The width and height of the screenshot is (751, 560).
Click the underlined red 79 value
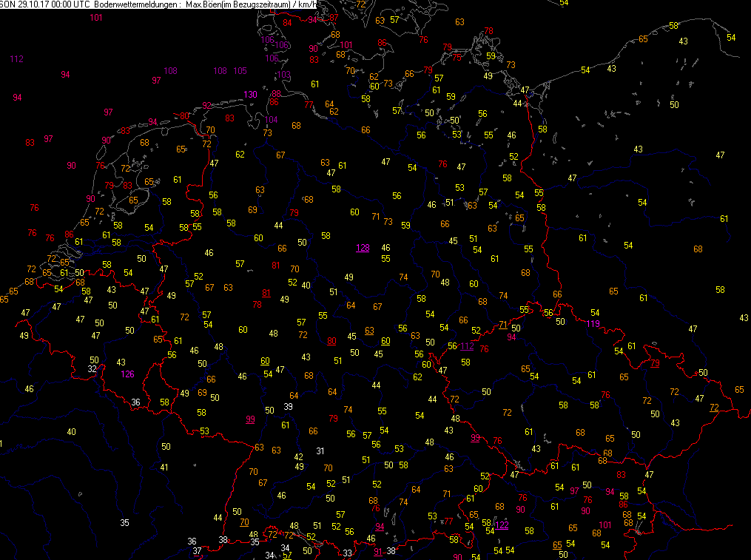click(655, 363)
